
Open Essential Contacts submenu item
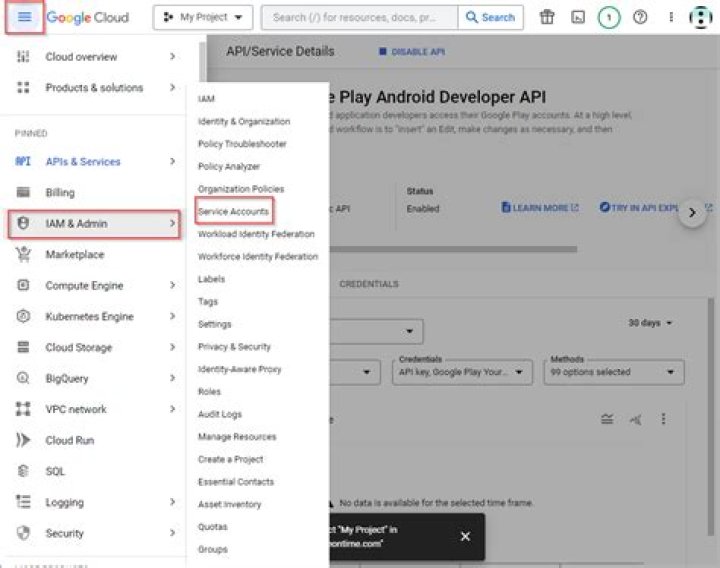[x=236, y=481]
